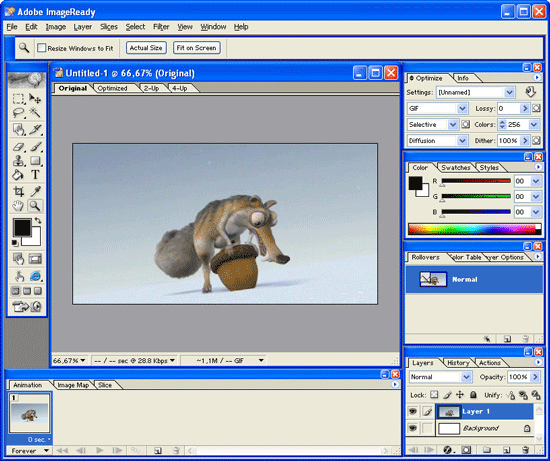Duplicate current animation frame icon
This screenshot has height=461, width=550.
158,451
